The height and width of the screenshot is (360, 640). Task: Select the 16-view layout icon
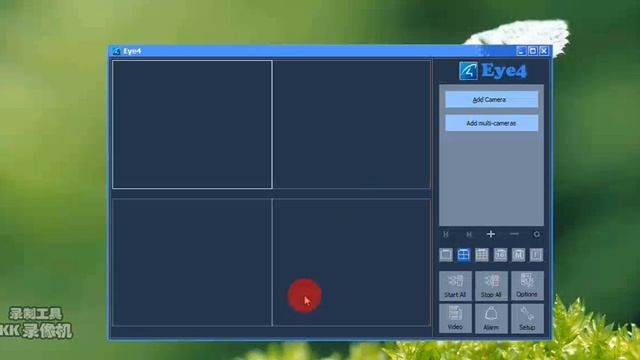500,255
